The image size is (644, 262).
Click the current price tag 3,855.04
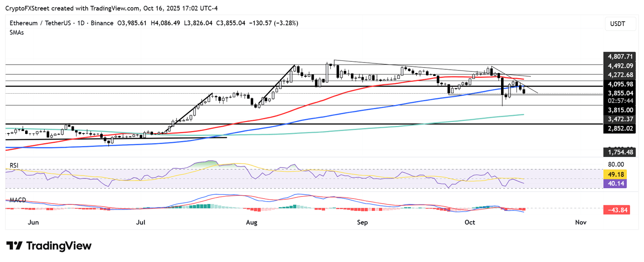[619, 93]
